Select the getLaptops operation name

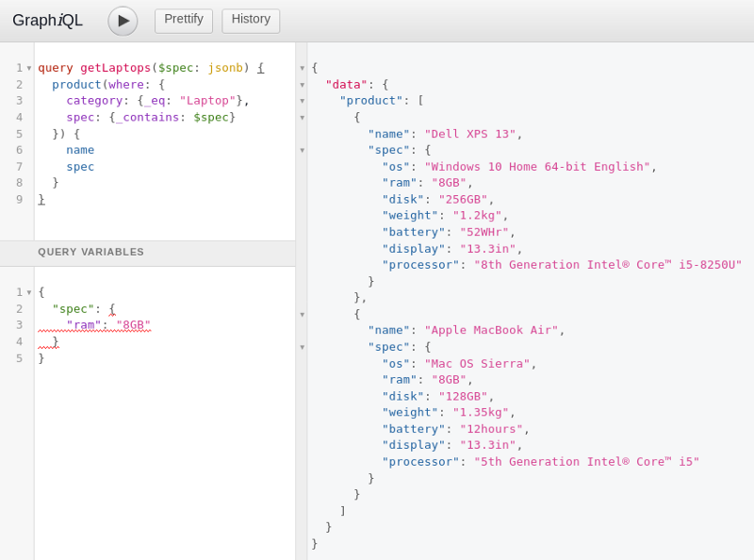tap(115, 68)
